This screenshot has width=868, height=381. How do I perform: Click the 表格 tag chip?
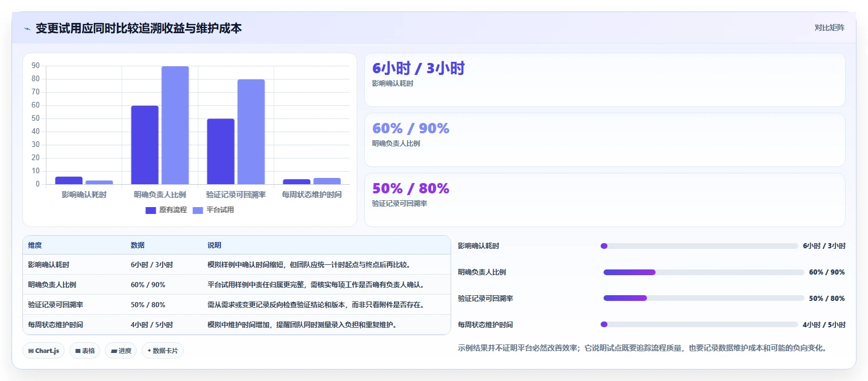tap(85, 351)
